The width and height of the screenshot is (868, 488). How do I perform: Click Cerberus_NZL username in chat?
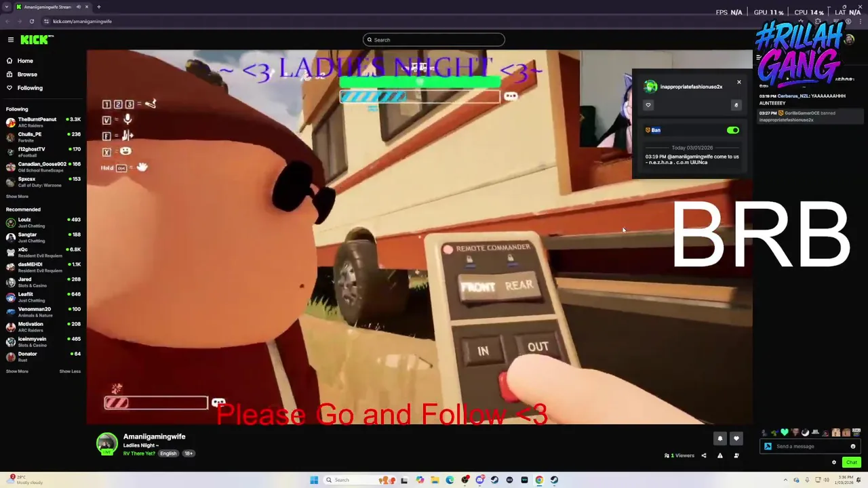pos(793,96)
